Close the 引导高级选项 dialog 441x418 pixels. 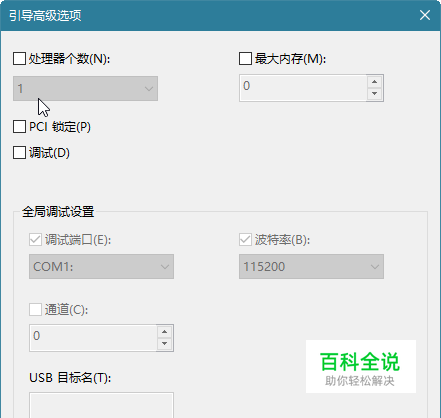(x=425, y=15)
